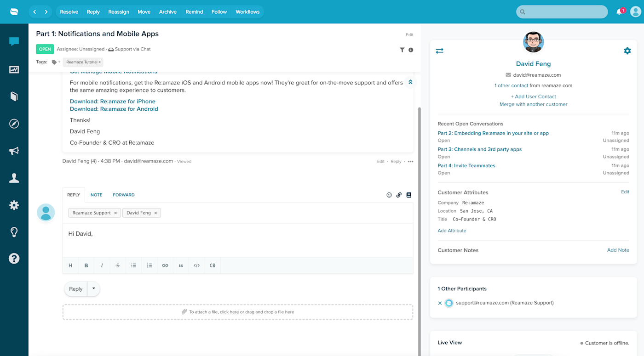Send with the Reply button

pos(76,288)
